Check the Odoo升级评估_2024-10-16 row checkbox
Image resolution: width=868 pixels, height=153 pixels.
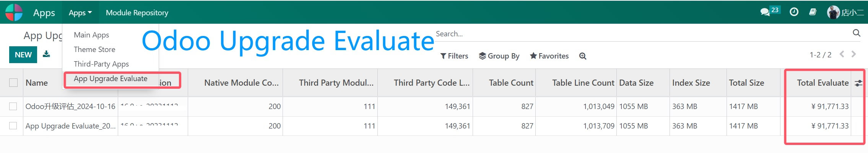pos(13,106)
